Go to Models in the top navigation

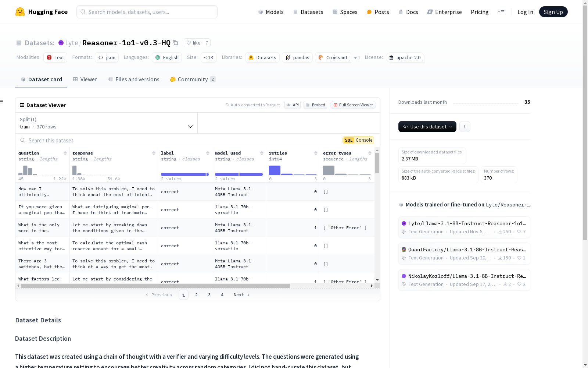tap(271, 12)
